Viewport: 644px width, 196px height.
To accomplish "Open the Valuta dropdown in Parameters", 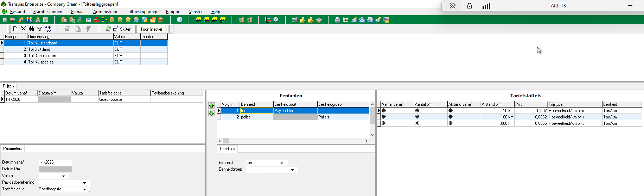I will (x=63, y=176).
